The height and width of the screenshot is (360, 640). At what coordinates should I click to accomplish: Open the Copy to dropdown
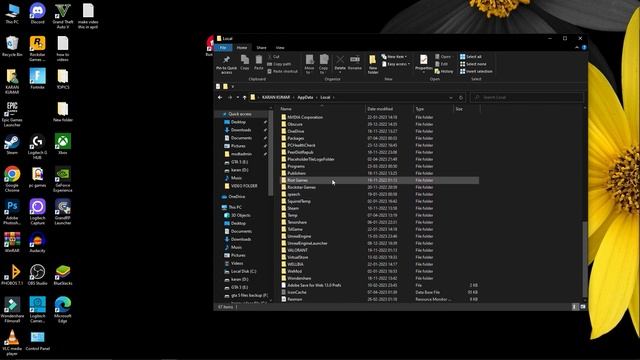[x=324, y=64]
